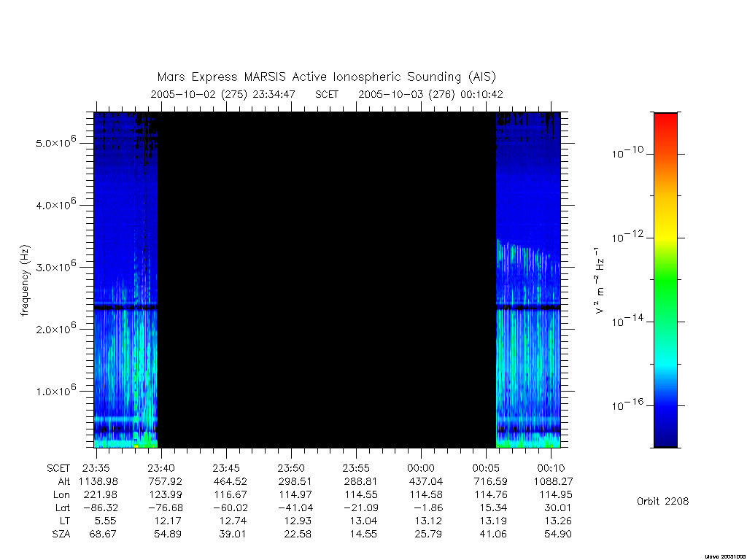Click the altitude value '1138.98'
Viewport: 747px width, 560px height.
[x=98, y=481]
